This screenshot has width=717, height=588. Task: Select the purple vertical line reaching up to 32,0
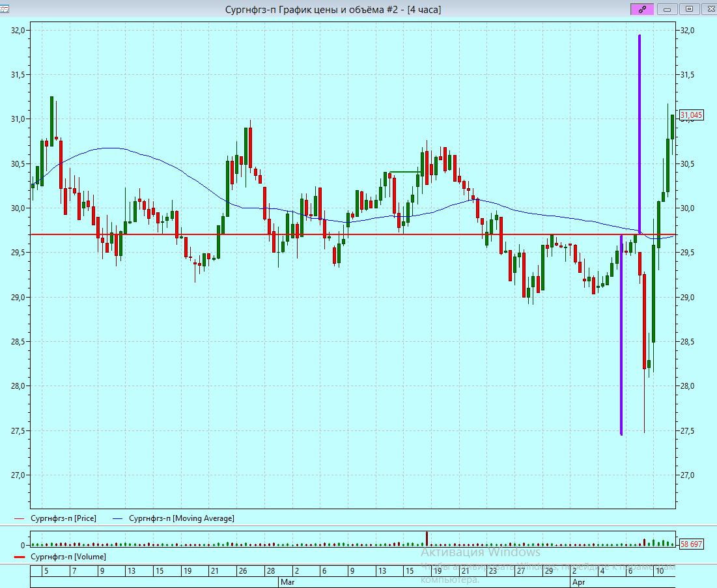(x=640, y=134)
